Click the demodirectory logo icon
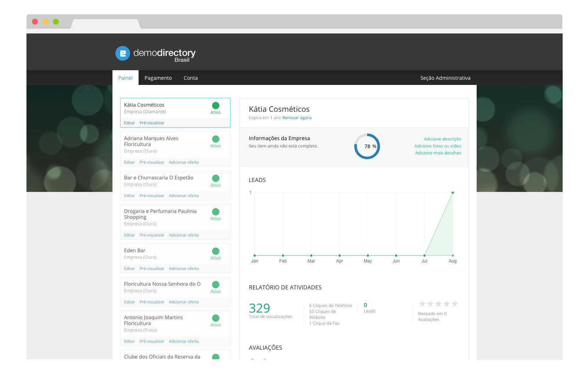This screenshot has height=378, width=588. (123, 53)
